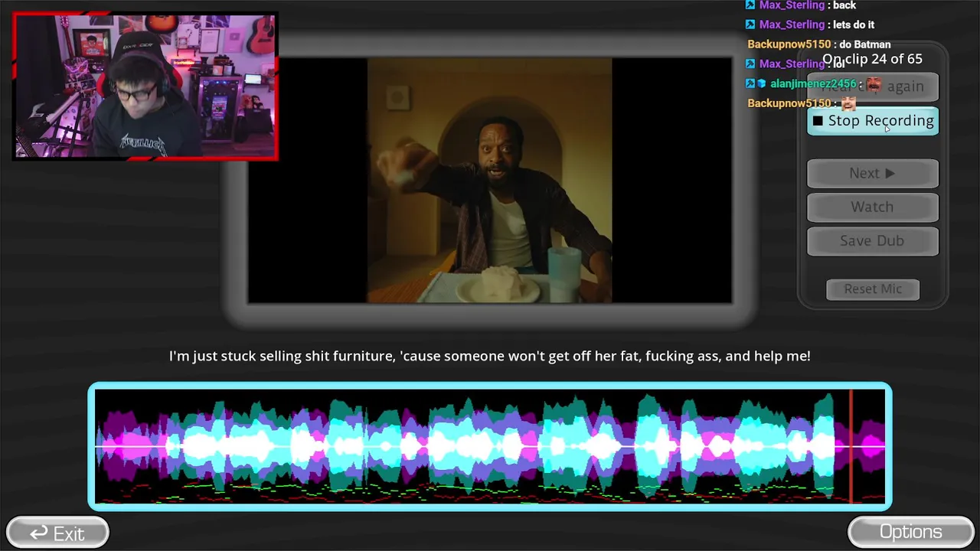Click the subtitle line starting "I'm just stuck"
The image size is (980, 551).
coord(490,356)
